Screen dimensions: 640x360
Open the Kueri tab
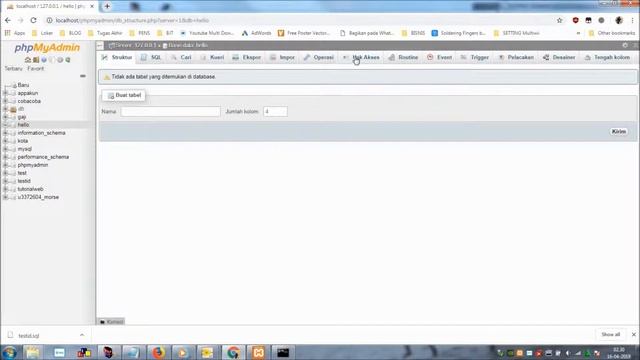[x=213, y=58]
